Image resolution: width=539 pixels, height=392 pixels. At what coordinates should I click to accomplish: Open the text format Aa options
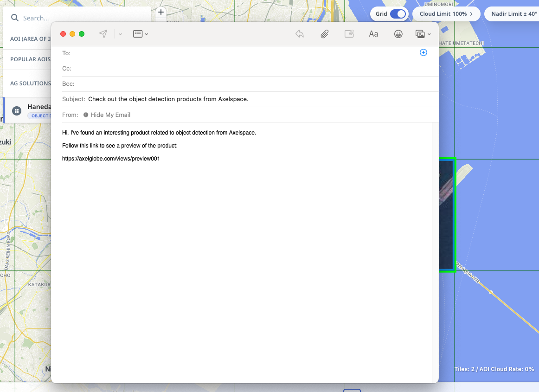coord(373,34)
